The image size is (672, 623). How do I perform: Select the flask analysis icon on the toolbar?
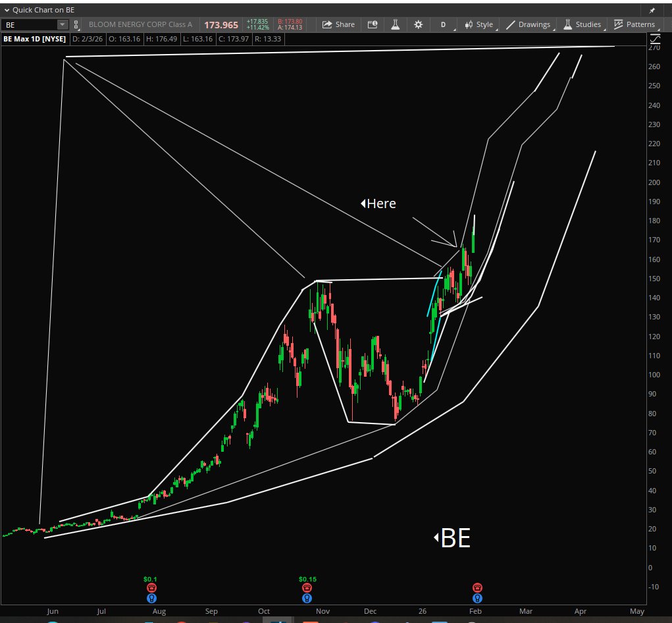[395, 24]
